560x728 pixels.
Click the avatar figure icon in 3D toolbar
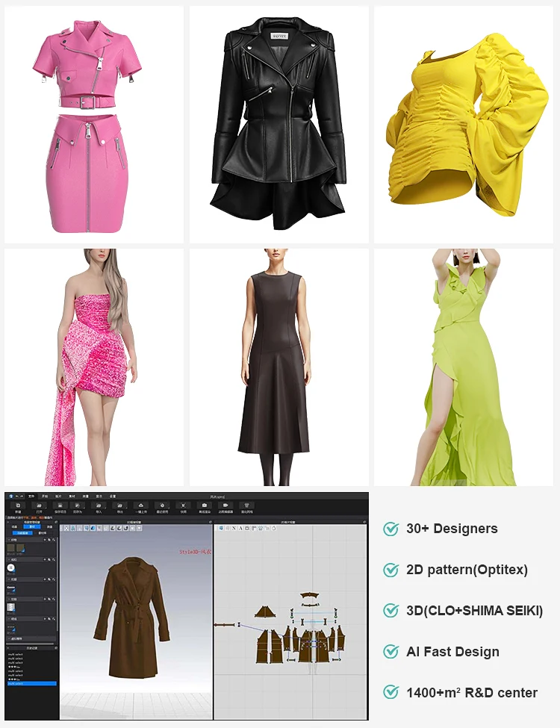(73, 529)
